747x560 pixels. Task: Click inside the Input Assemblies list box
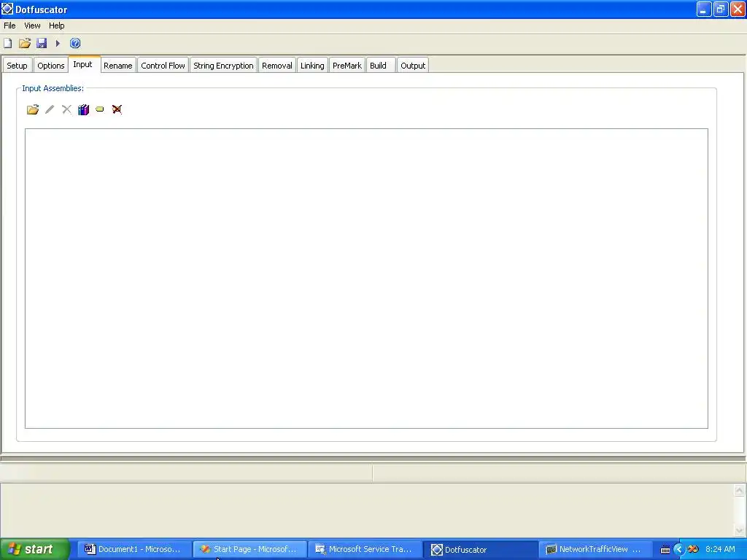[x=366, y=279]
